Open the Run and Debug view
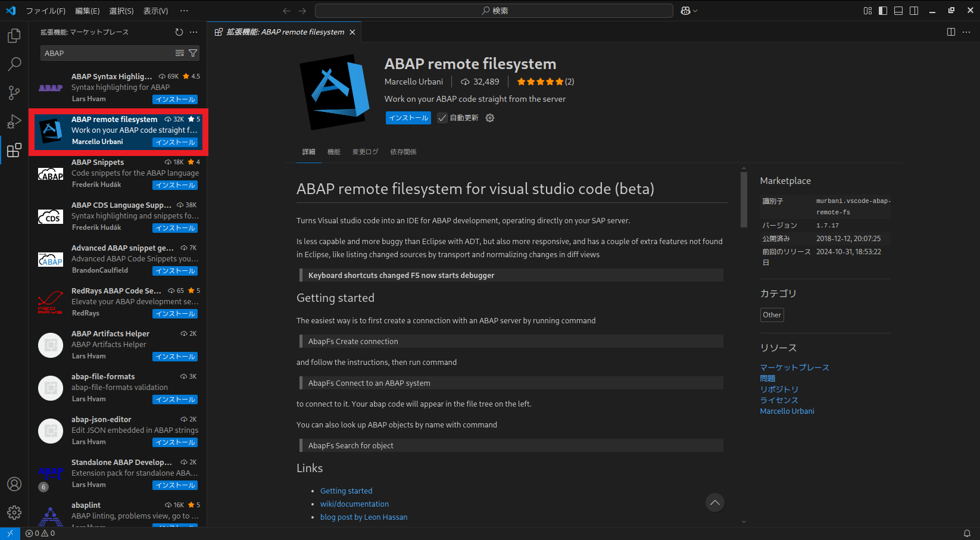 click(14, 121)
